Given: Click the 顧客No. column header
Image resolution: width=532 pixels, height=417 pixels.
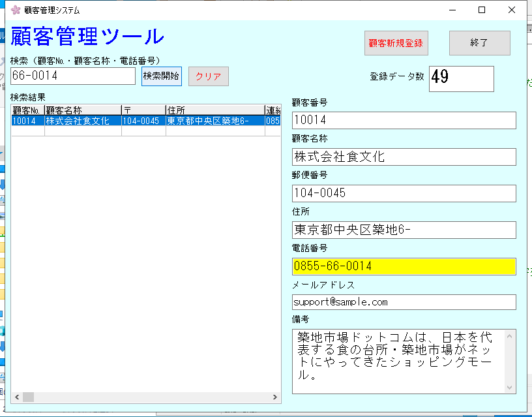Looking at the screenshot, I should pyautogui.click(x=28, y=110).
